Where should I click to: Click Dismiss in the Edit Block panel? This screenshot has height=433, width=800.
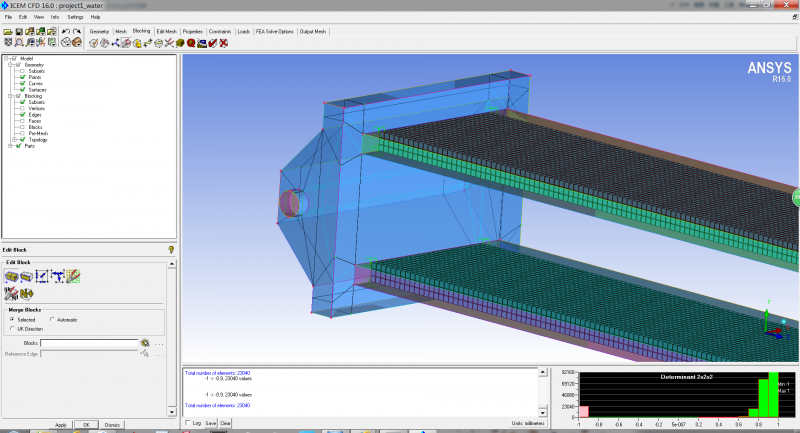tap(112, 425)
